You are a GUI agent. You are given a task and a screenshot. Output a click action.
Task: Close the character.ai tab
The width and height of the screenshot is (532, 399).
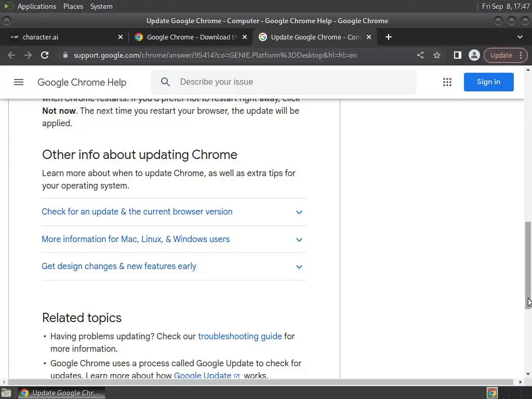coord(121,37)
